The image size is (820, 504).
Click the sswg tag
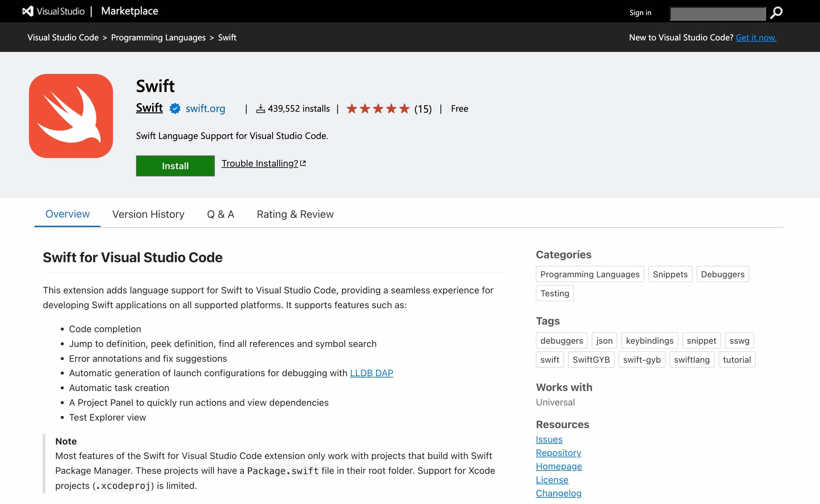pos(740,341)
